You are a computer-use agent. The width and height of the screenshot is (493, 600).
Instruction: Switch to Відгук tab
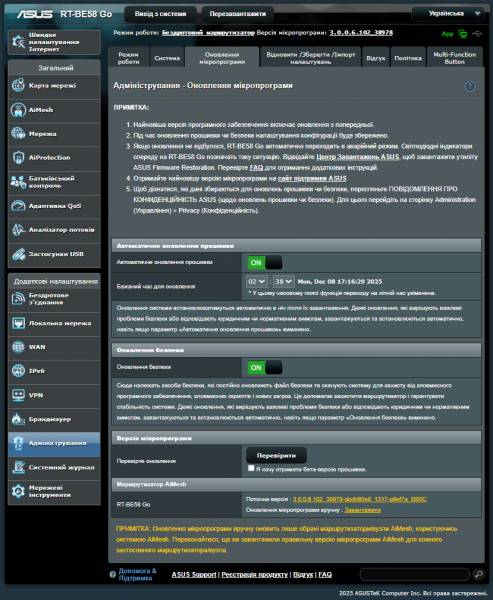[375, 58]
